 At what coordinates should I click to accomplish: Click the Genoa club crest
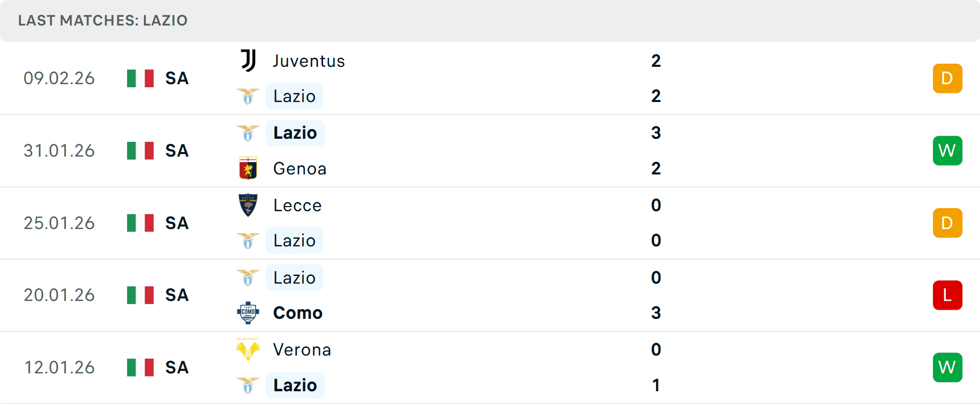pos(248,168)
